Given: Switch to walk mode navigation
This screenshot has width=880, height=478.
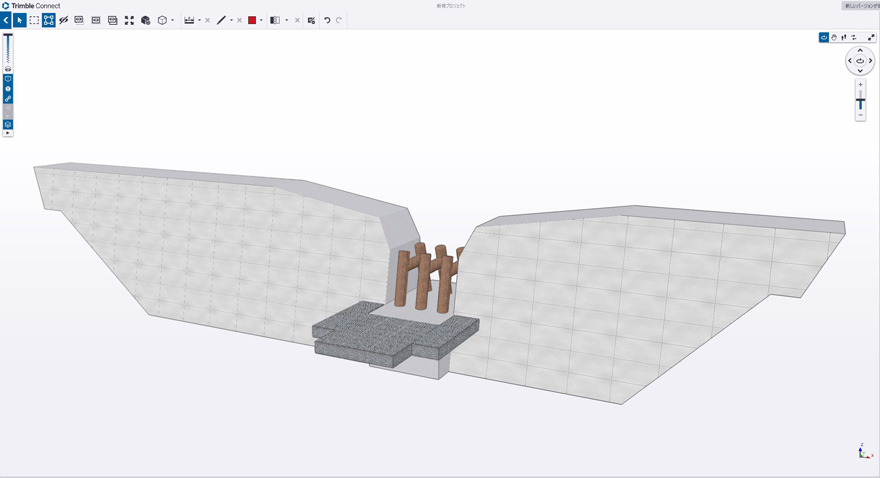Looking at the screenshot, I should point(844,38).
